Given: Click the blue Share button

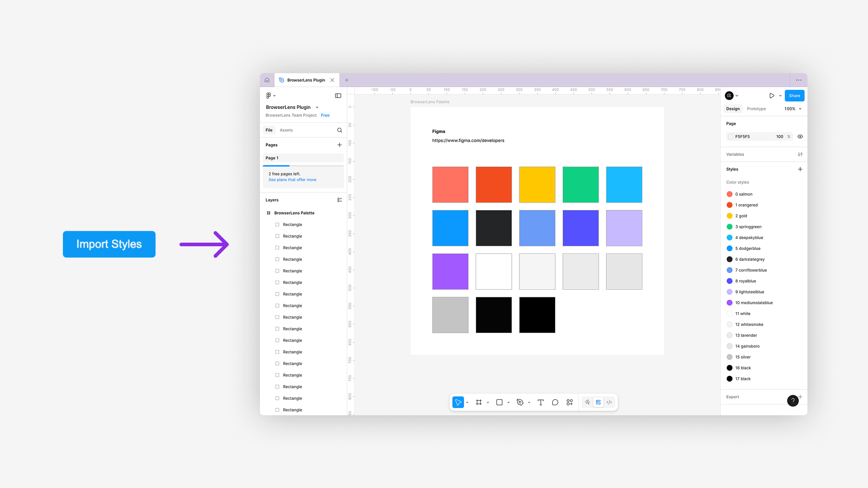Looking at the screenshot, I should (794, 96).
